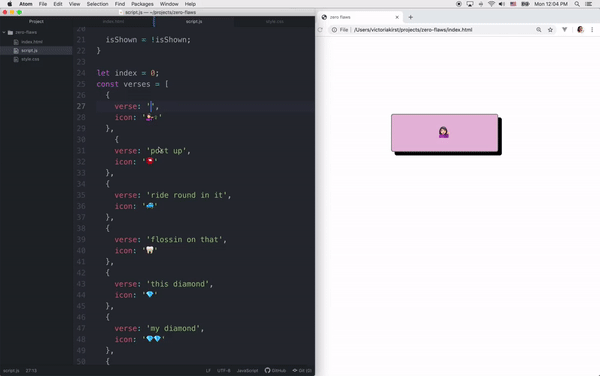Open the Wi-Fi status menu
This screenshot has height=376, width=600.
[491, 4]
